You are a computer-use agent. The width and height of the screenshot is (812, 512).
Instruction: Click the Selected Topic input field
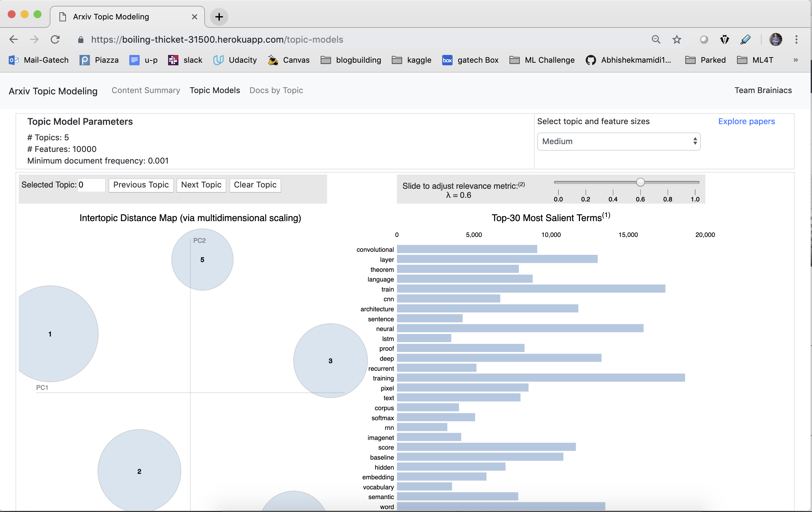click(x=91, y=185)
